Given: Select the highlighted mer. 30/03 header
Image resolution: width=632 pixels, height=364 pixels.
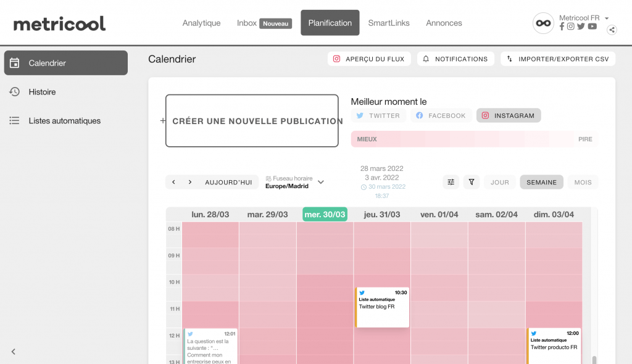Looking at the screenshot, I should tap(325, 215).
